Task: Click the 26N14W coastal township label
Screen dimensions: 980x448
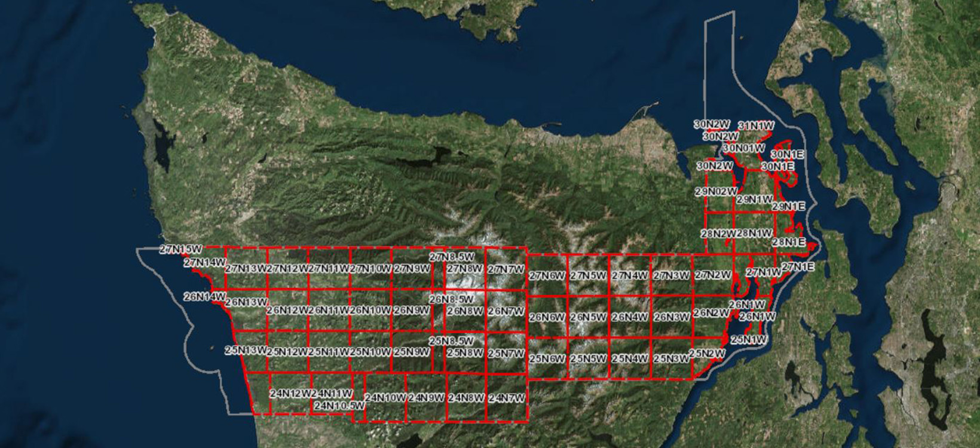Action: coord(204,296)
